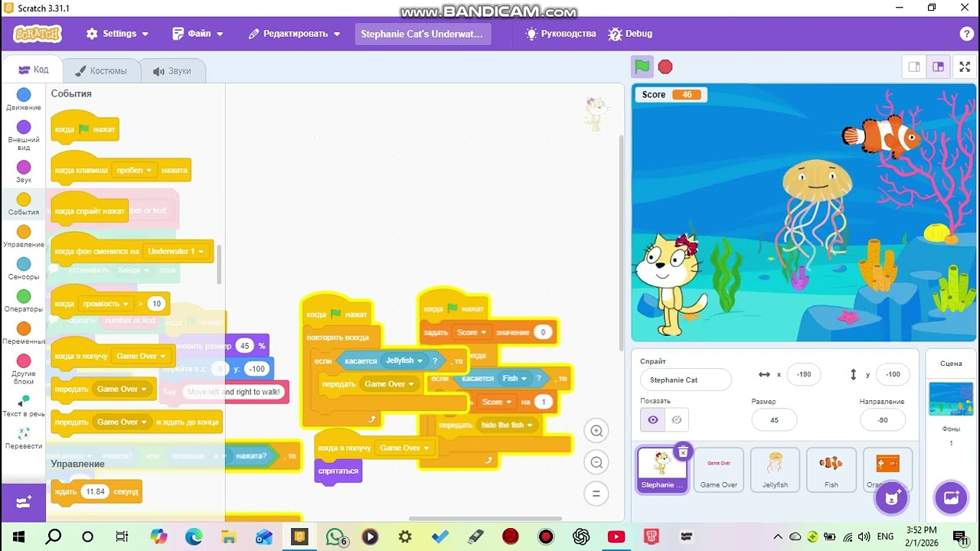Click the workspace horizontal scrollbar

485,518
